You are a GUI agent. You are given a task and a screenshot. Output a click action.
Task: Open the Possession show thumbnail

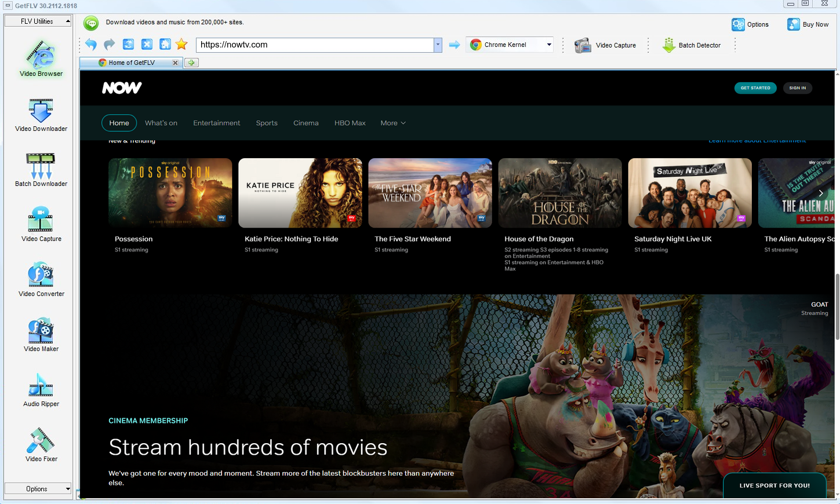pos(170,193)
